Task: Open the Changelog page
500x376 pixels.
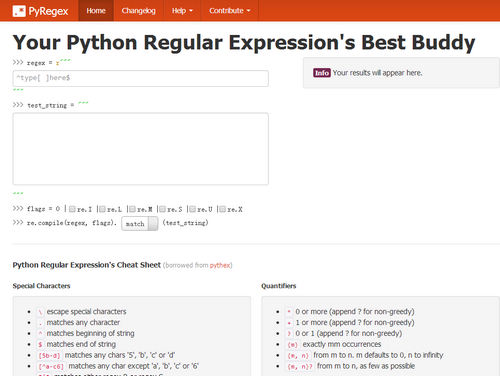Action: 139,11
